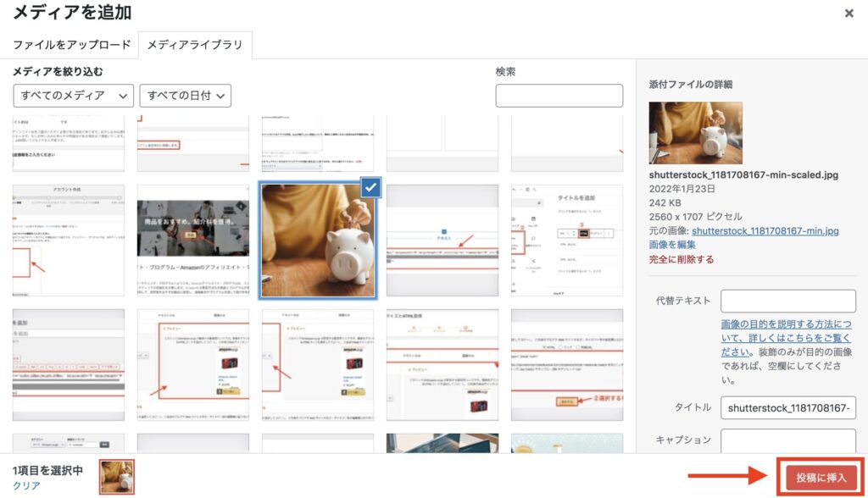Click the file size text 242 KB
This screenshot has width=868, height=498.
pyautogui.click(x=665, y=202)
